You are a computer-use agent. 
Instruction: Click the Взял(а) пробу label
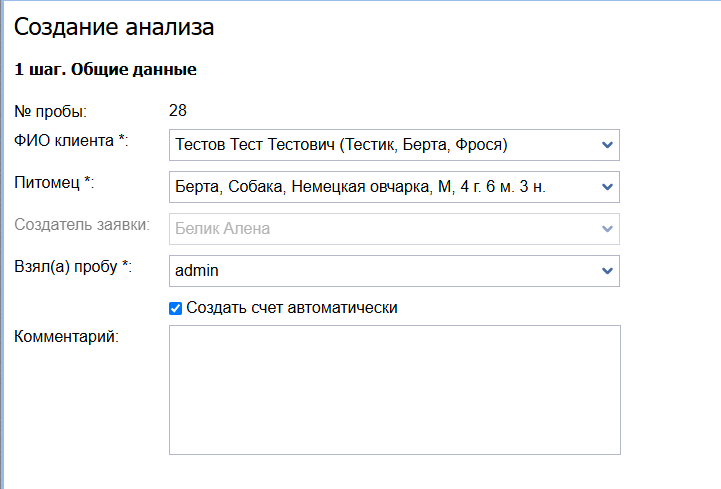pyautogui.click(x=73, y=266)
